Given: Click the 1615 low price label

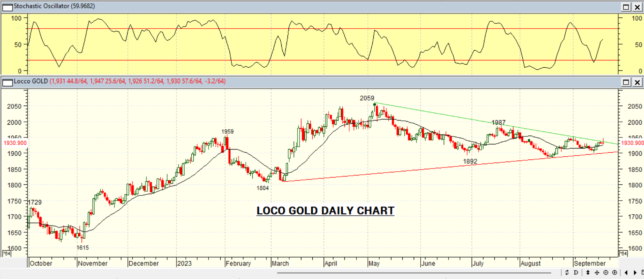Looking at the screenshot, I should pos(83,248).
